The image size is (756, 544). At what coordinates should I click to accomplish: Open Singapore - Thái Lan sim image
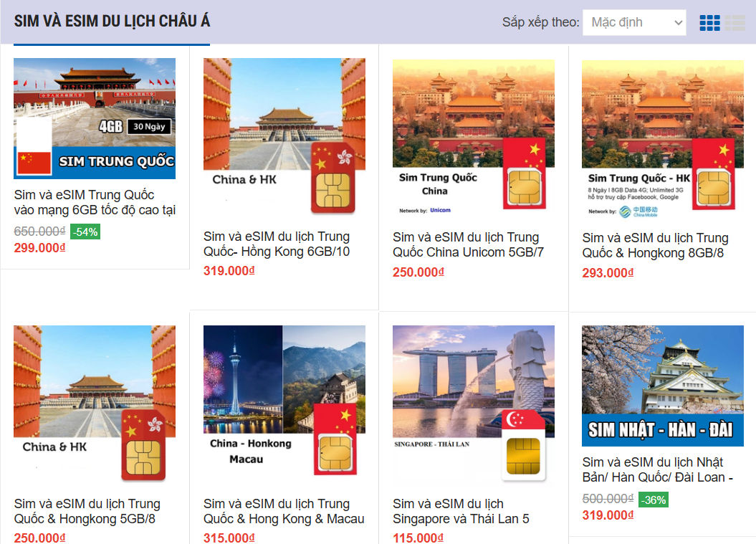coord(474,404)
